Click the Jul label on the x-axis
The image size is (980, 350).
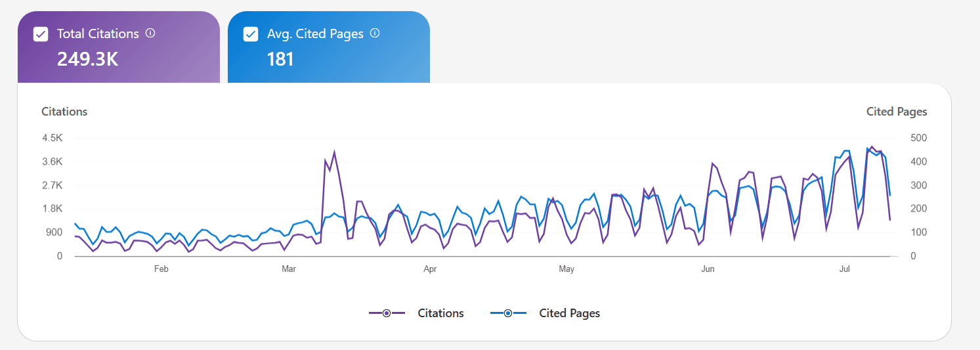point(845,269)
